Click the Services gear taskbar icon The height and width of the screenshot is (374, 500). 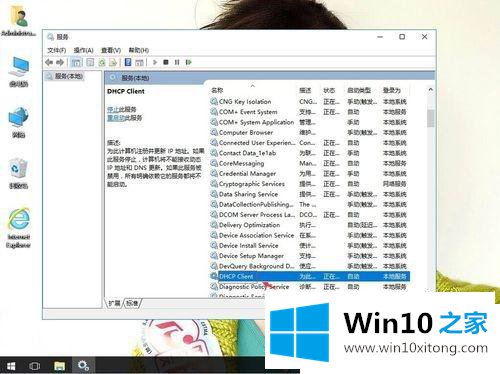(83, 366)
